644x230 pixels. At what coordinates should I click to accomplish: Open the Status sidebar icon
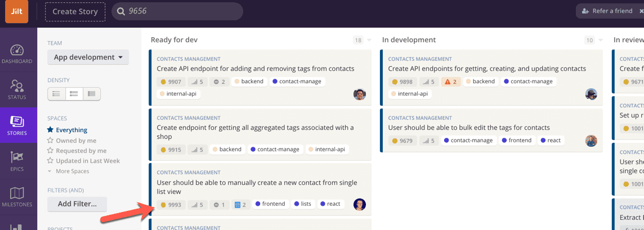point(17,89)
